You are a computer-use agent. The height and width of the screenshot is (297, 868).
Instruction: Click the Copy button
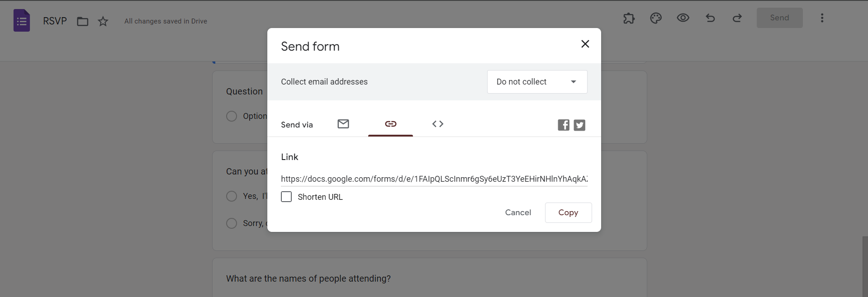(568, 212)
